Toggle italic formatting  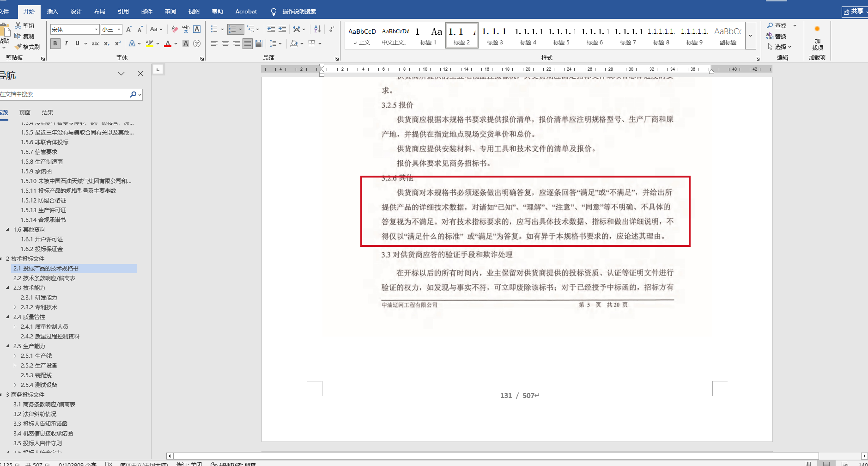click(x=66, y=43)
